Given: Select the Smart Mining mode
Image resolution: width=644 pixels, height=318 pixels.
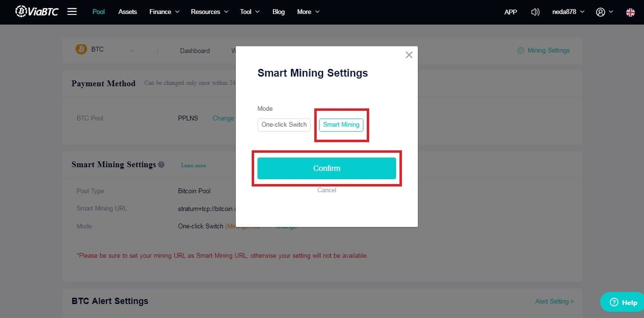Looking at the screenshot, I should pos(341,124).
